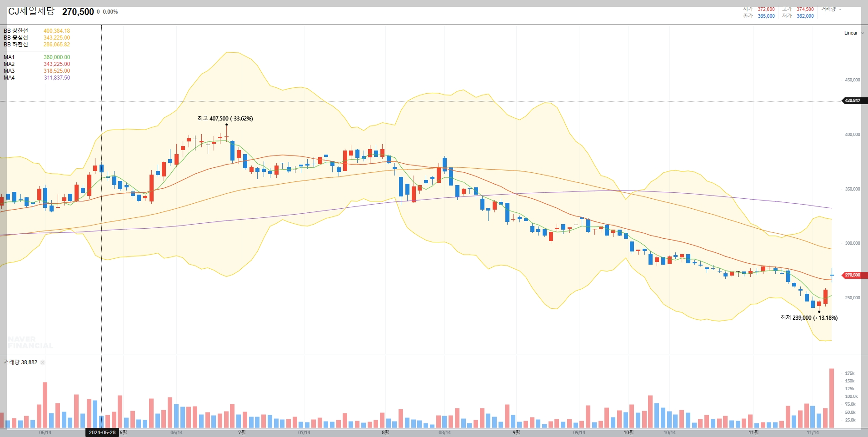Click the 10/14 date axis label

point(669,433)
